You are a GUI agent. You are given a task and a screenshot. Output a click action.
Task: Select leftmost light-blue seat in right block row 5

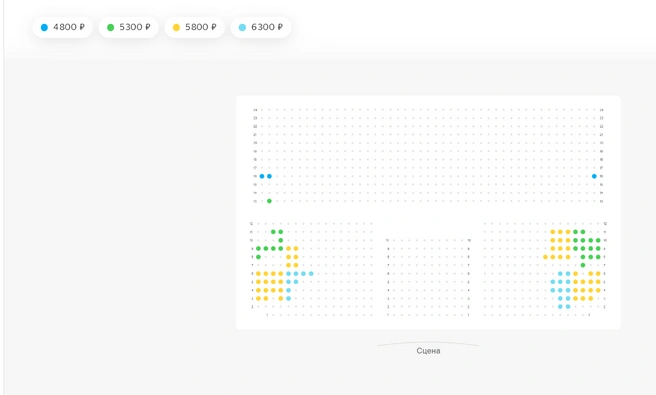pos(553,282)
